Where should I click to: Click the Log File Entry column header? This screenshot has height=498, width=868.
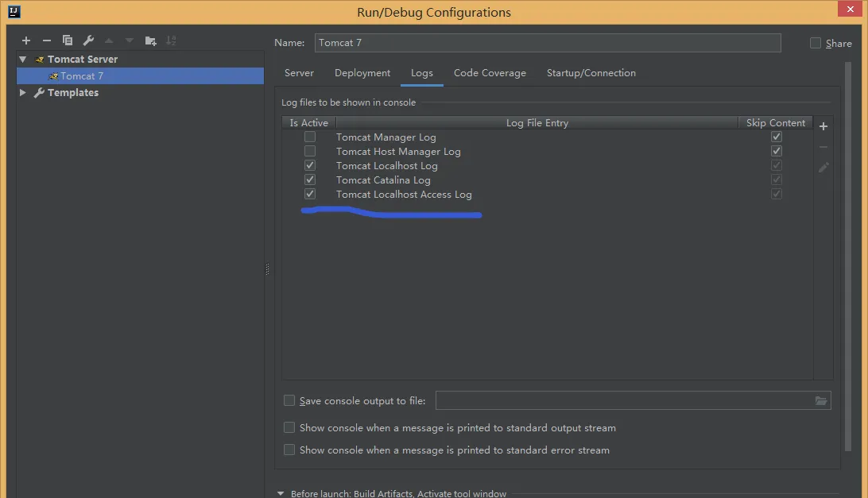point(537,123)
